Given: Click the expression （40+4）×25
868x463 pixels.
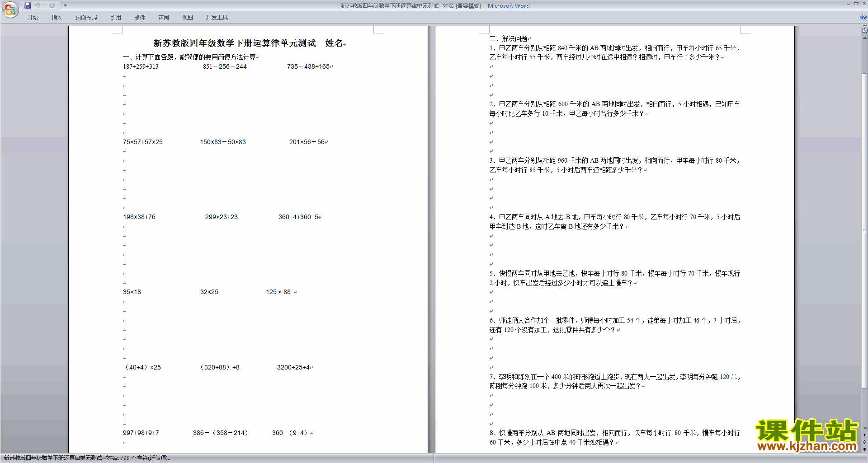Looking at the screenshot, I should tap(142, 367).
